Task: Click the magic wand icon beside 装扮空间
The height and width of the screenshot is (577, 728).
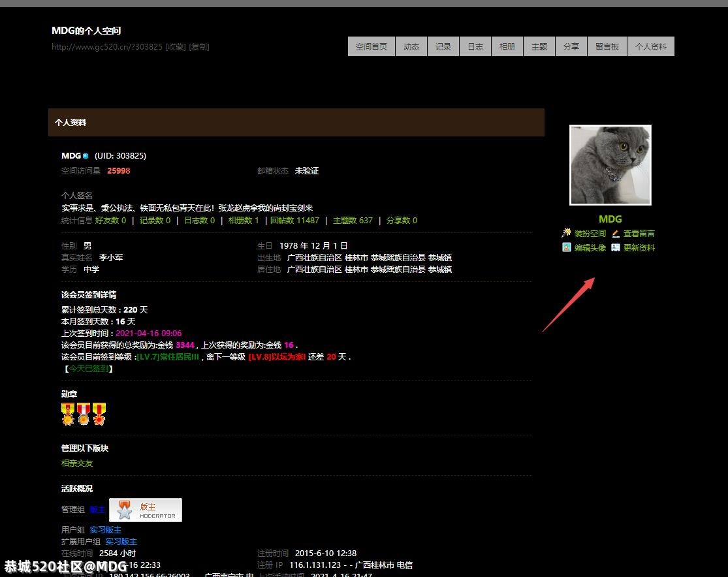Action: click(x=566, y=233)
